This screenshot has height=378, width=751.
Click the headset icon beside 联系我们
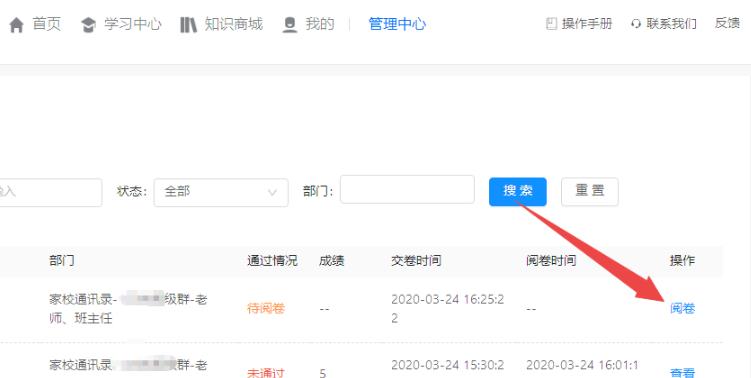coord(636,23)
